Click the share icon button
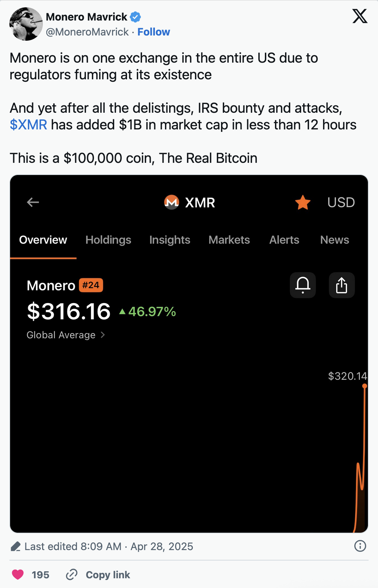Viewport: 378px width, 588px height. coord(341,285)
